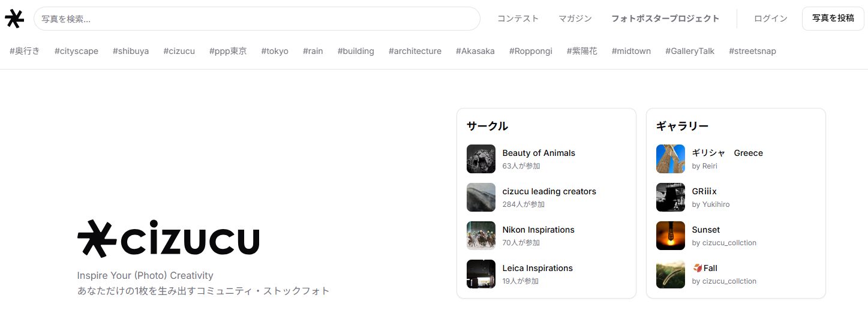Select the #cizucu hashtag
Viewport: 868px width, 325px height.
(x=179, y=51)
